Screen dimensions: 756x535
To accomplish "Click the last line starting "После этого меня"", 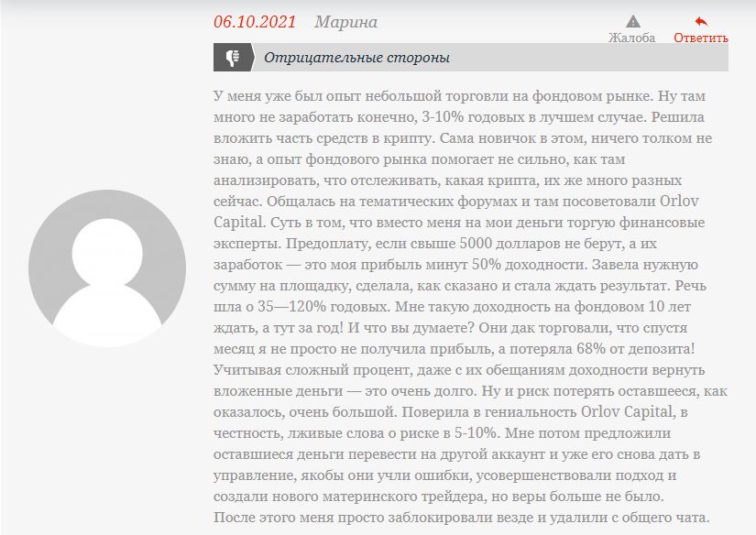I will [462, 518].
